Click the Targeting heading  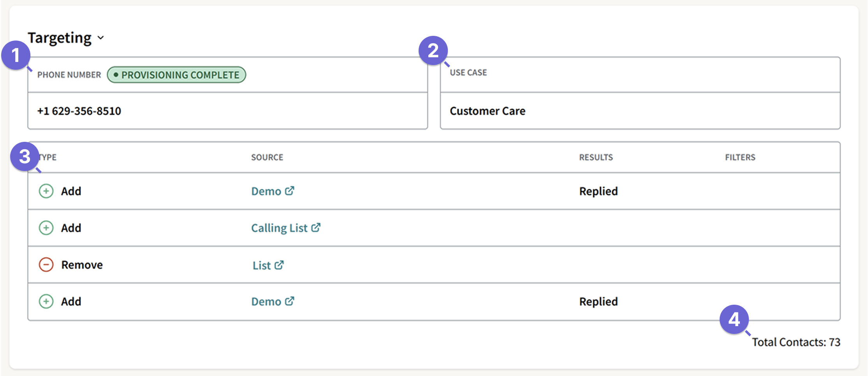tap(60, 38)
